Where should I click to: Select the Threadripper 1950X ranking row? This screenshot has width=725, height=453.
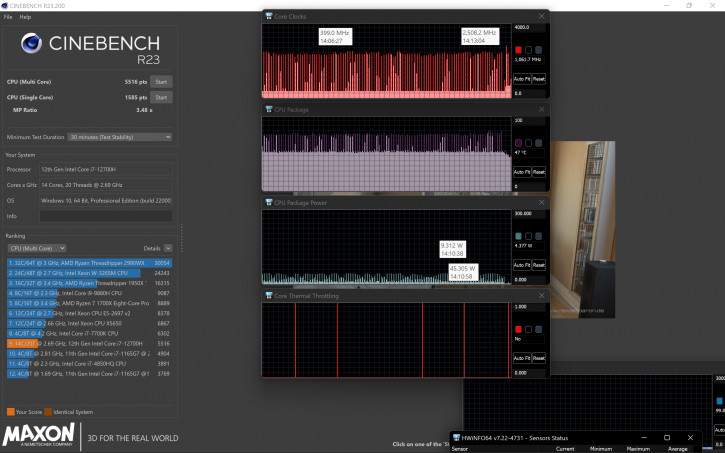click(89, 283)
